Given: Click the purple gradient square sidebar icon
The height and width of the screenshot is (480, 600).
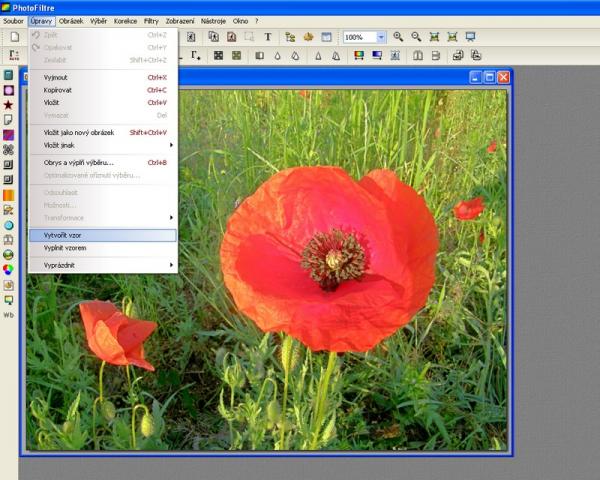Looking at the screenshot, I should (8, 135).
